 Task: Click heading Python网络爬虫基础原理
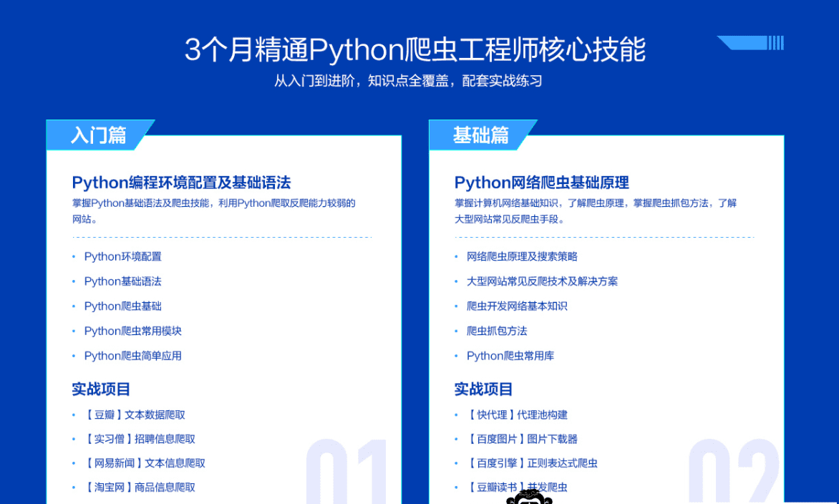[x=541, y=183]
